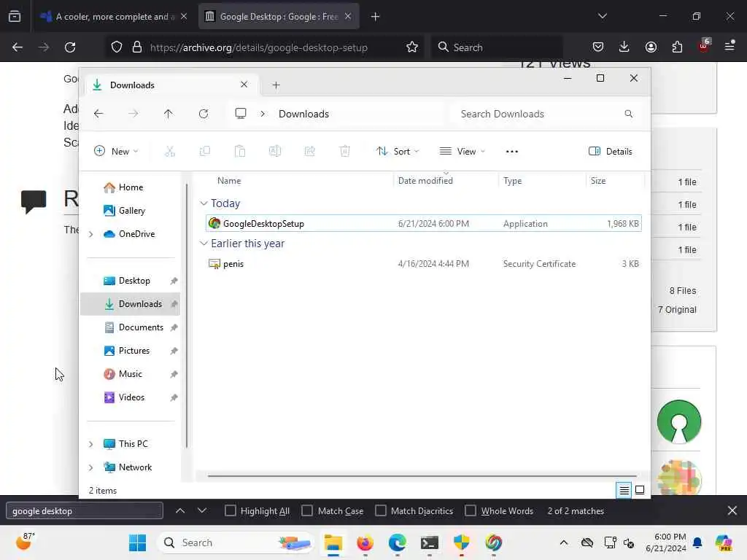Click the Paste clipboard icon in Explorer toolbar

(239, 152)
